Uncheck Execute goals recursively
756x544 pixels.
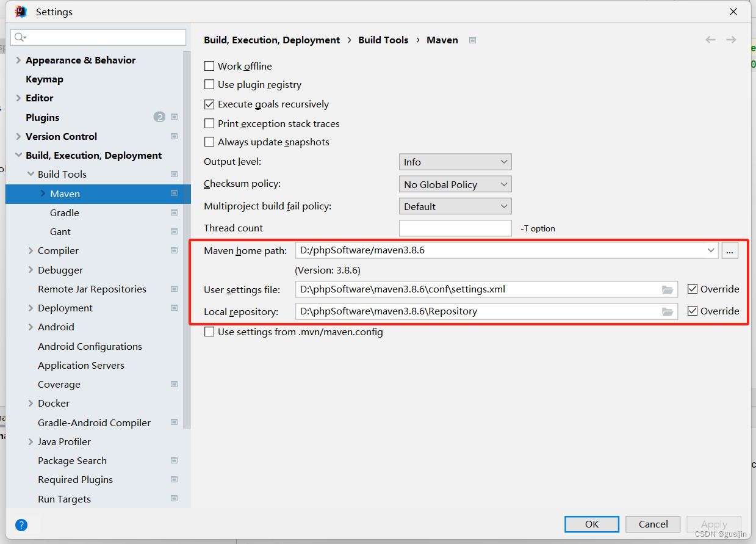tap(209, 104)
